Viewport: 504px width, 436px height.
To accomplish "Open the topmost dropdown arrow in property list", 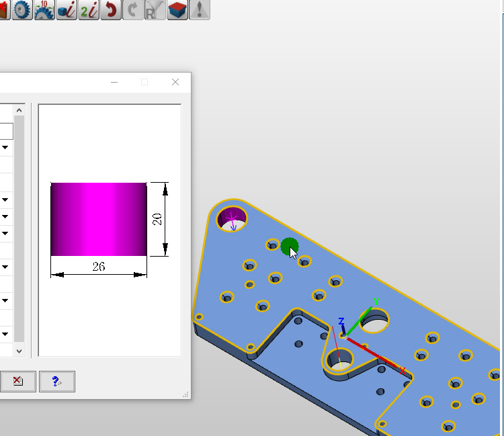I will [5, 148].
